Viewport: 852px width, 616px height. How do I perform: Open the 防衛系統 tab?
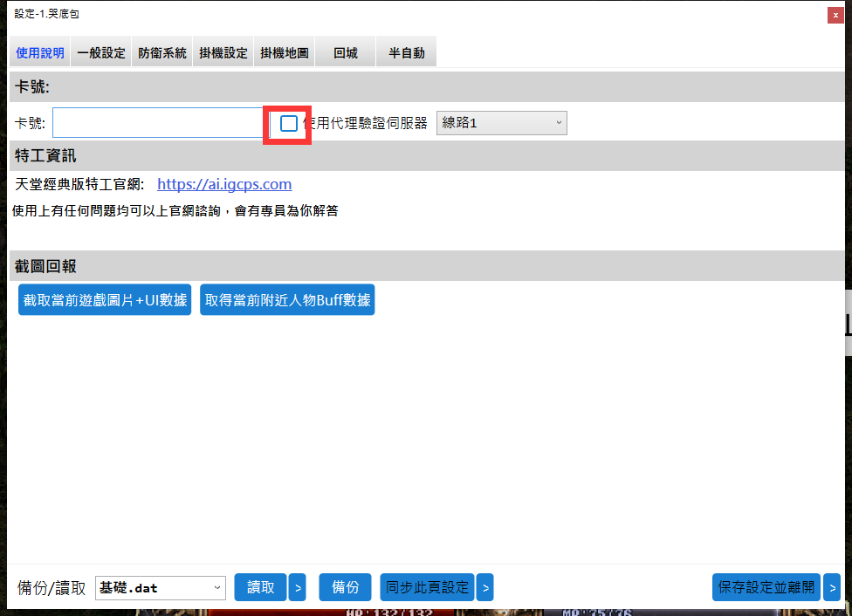coord(161,51)
